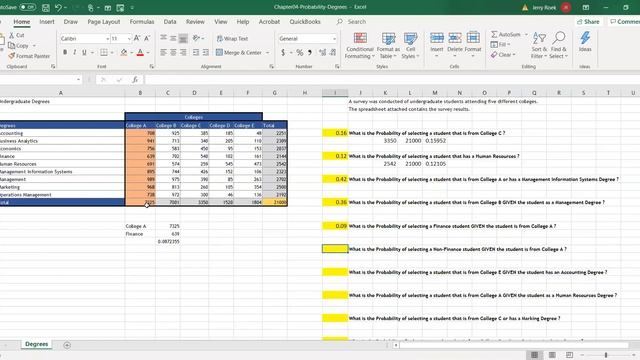Click the Share button
Image resolution: width=640 pixels, height=360 pixels.
(x=588, y=22)
